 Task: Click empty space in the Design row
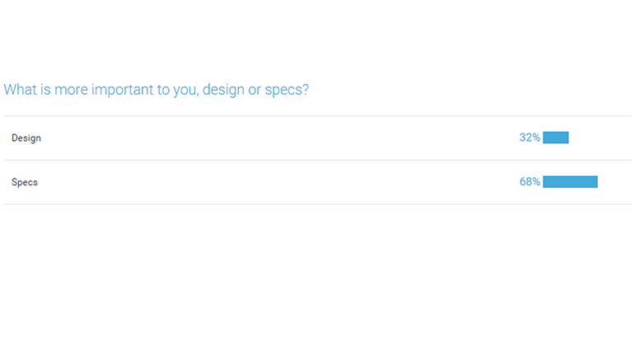click(x=279, y=138)
